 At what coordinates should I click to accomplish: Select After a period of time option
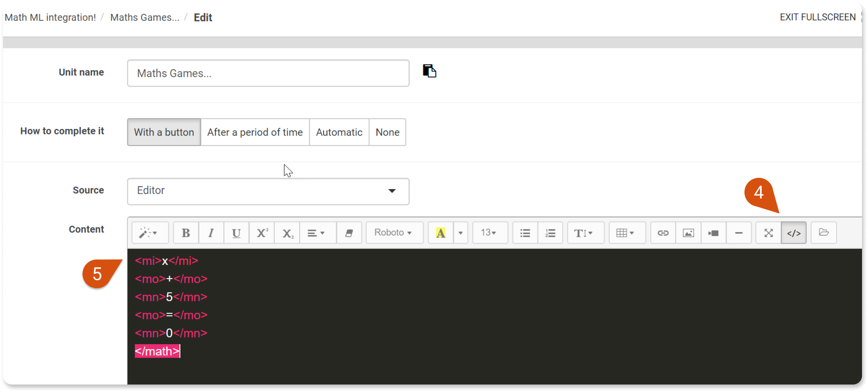pyautogui.click(x=255, y=132)
